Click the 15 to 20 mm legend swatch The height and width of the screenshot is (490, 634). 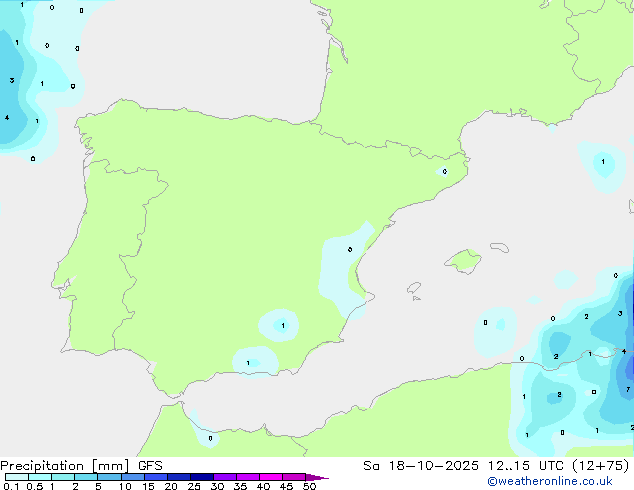tap(156, 477)
